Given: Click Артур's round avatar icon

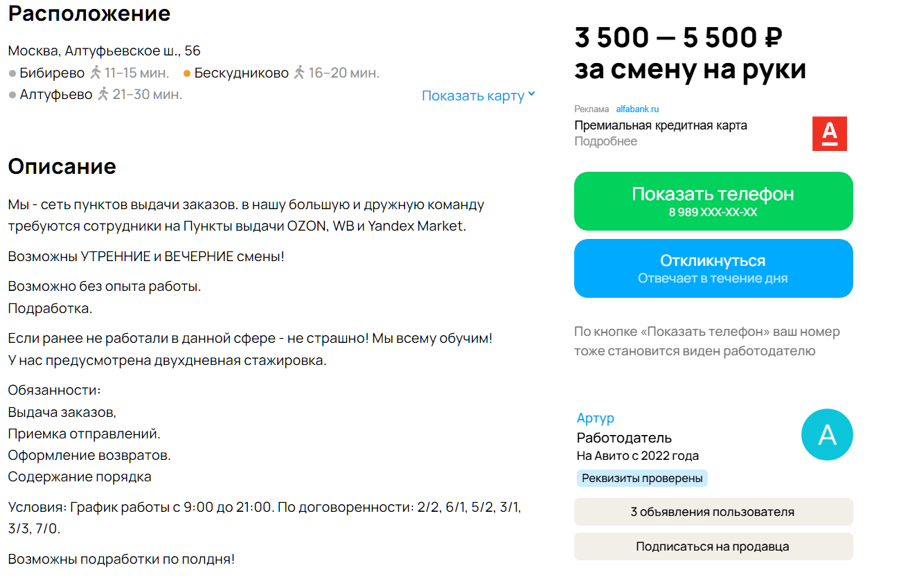Looking at the screenshot, I should click(827, 435).
